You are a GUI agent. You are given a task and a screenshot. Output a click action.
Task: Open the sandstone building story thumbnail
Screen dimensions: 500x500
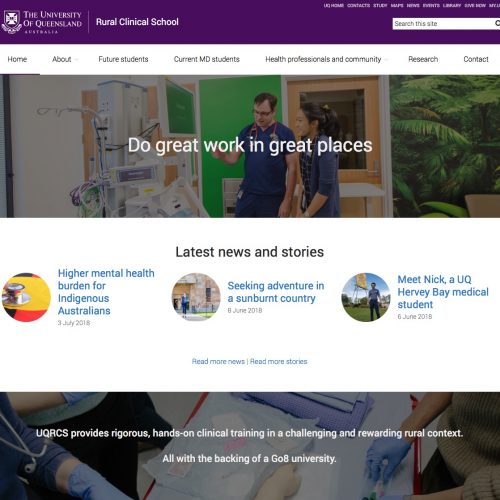point(196,297)
